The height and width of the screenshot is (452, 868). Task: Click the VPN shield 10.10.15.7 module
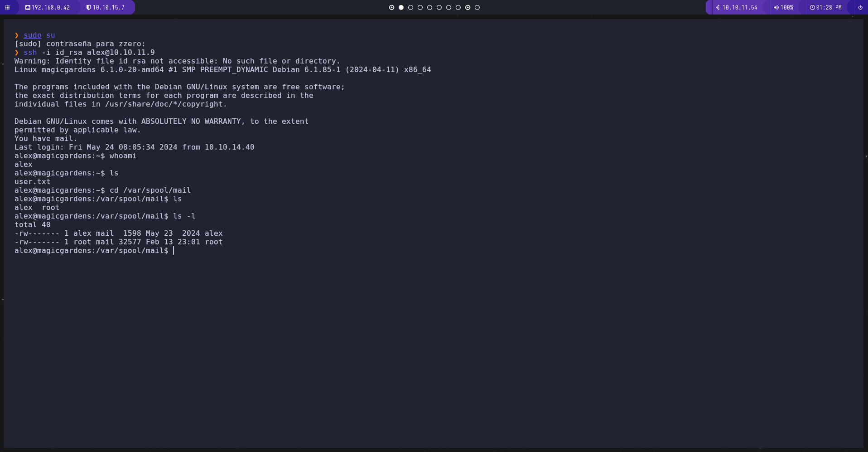click(106, 8)
